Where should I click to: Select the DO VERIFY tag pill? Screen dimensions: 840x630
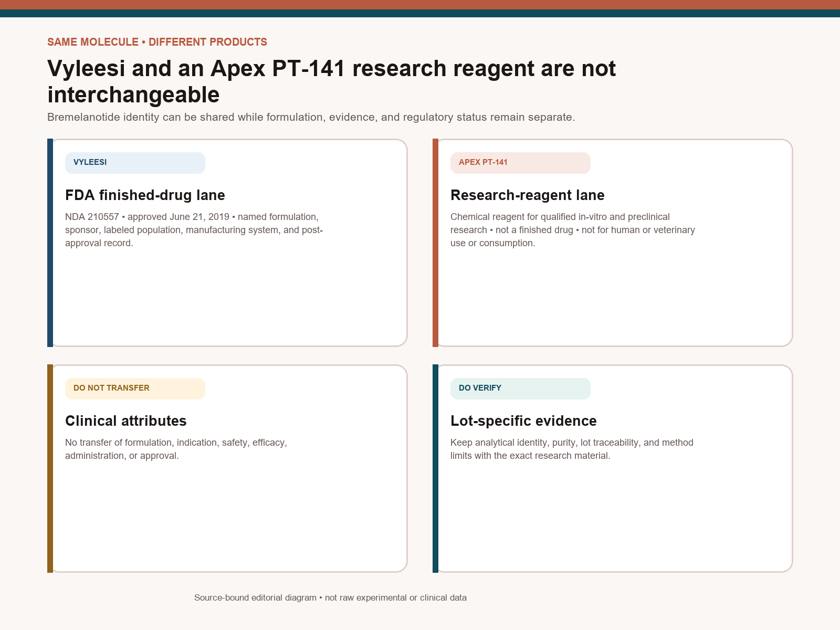click(x=520, y=388)
